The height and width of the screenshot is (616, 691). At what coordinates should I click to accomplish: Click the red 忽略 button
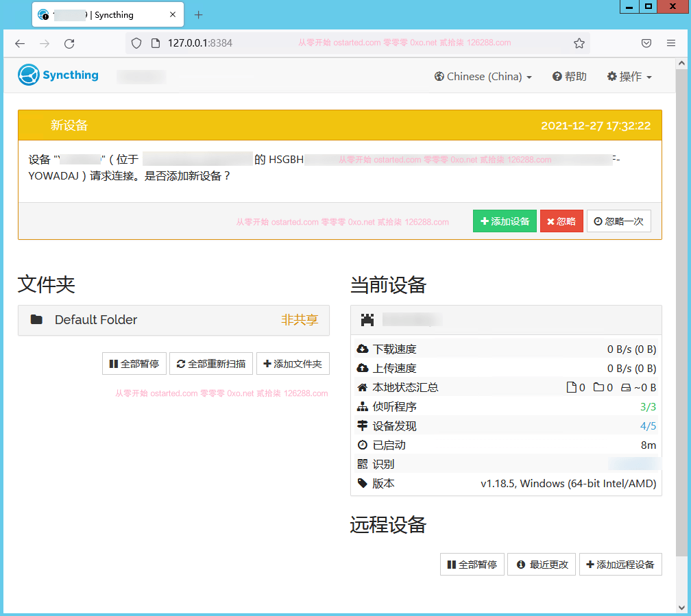pyautogui.click(x=561, y=221)
